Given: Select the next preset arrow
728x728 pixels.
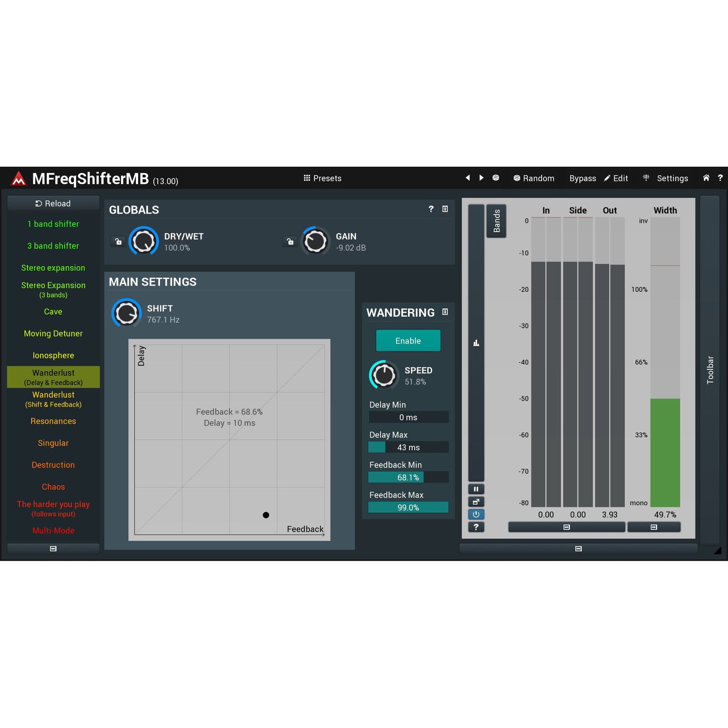Looking at the screenshot, I should [482, 178].
